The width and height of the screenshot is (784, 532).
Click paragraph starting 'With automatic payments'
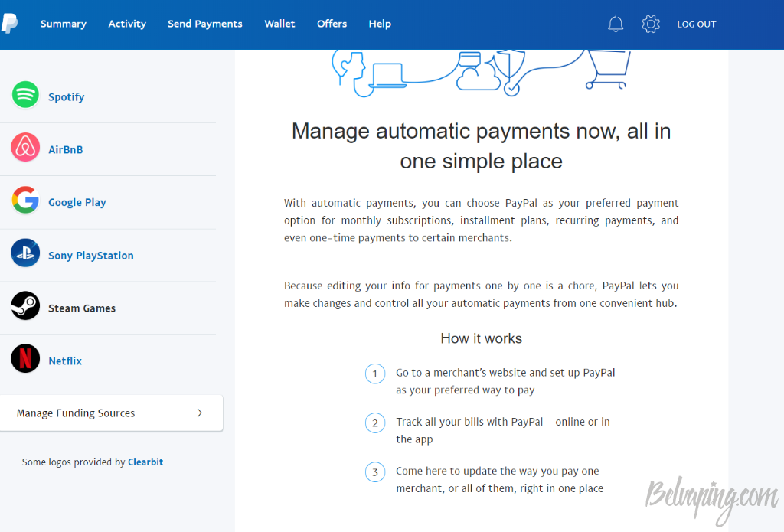tap(481, 220)
